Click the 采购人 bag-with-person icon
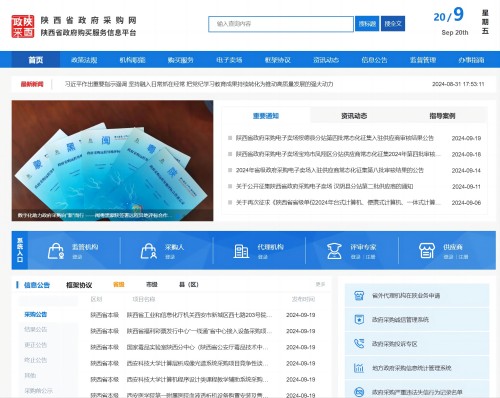Screen dimensions: 500x398 [x=149, y=251]
